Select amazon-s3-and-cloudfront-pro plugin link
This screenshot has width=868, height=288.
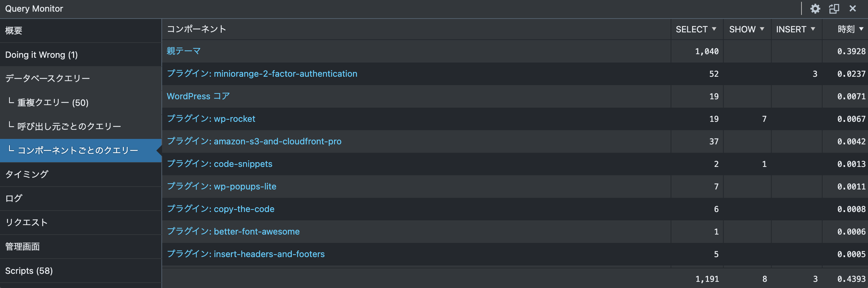tap(254, 141)
